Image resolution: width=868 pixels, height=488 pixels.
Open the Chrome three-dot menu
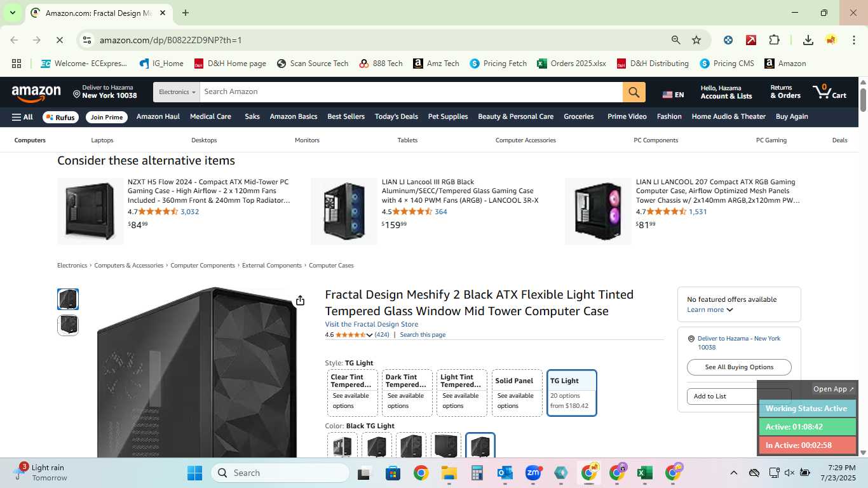853,40
